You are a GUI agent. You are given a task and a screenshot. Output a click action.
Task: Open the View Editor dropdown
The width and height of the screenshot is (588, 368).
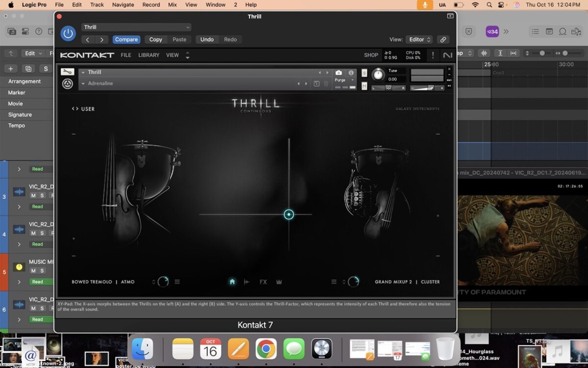pyautogui.click(x=420, y=40)
